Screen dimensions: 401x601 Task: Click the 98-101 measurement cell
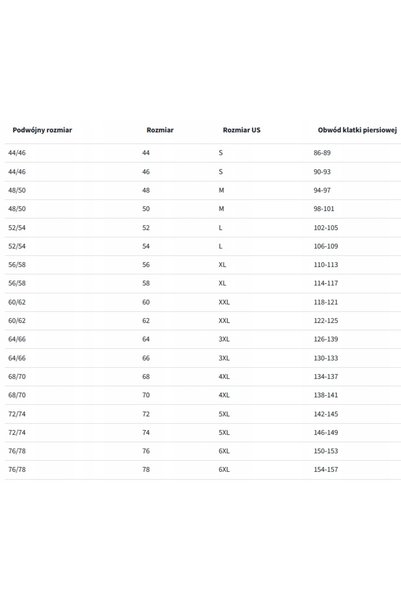[324, 209]
